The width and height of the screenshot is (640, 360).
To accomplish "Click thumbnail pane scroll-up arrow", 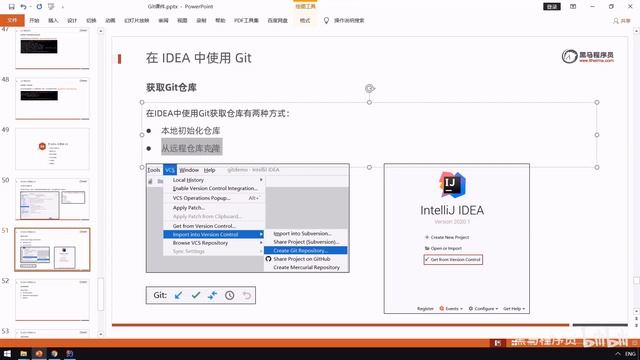I will [x=100, y=31].
